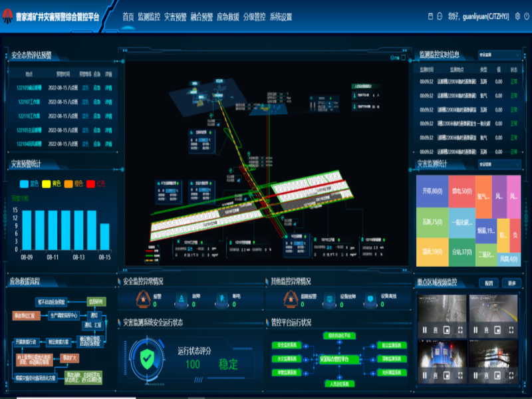Open the settings gear in header

click(516, 16)
